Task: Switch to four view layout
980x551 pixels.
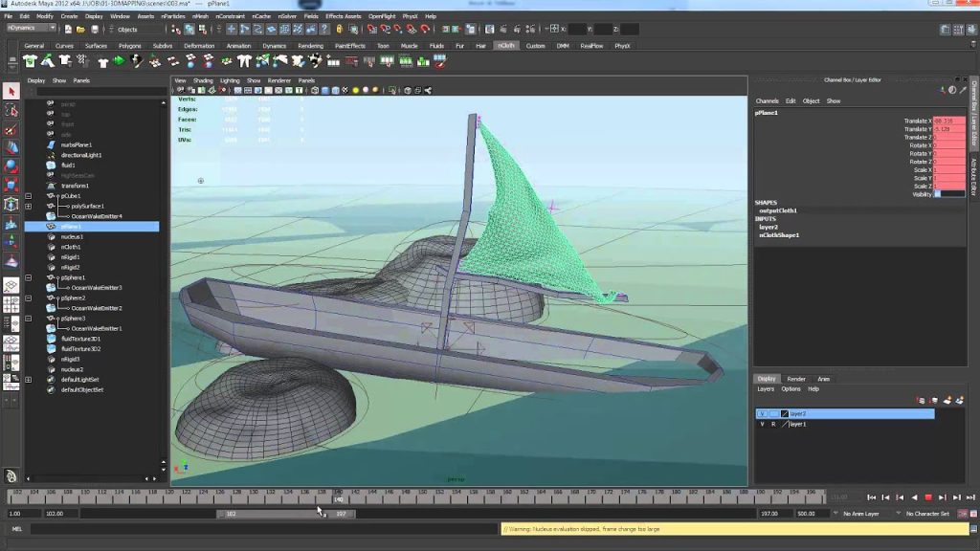Action: point(11,305)
